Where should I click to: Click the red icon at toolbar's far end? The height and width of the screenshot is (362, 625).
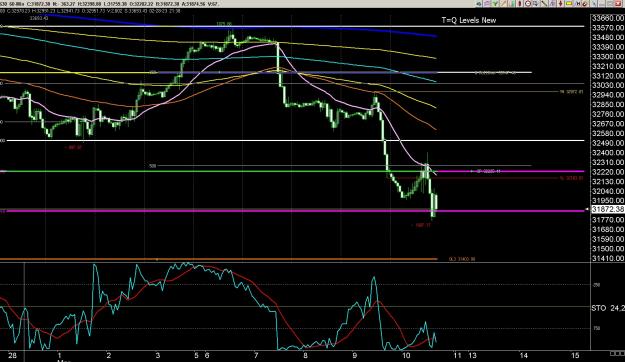click(x=618, y=4)
